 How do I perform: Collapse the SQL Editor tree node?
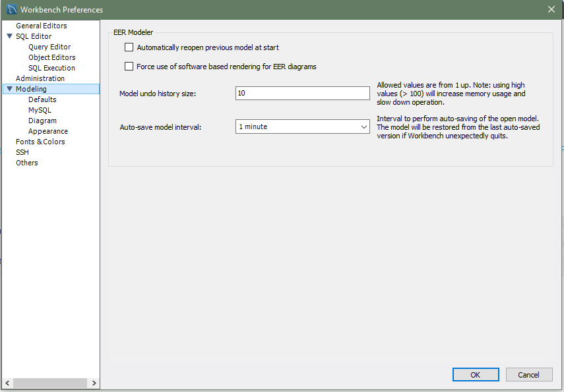tap(9, 36)
